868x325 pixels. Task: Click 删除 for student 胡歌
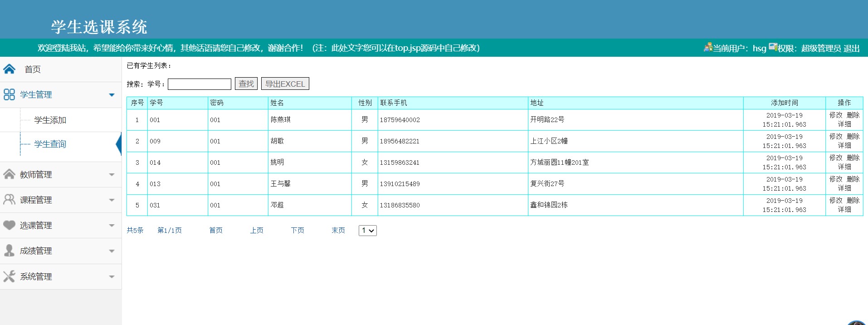pyautogui.click(x=853, y=137)
